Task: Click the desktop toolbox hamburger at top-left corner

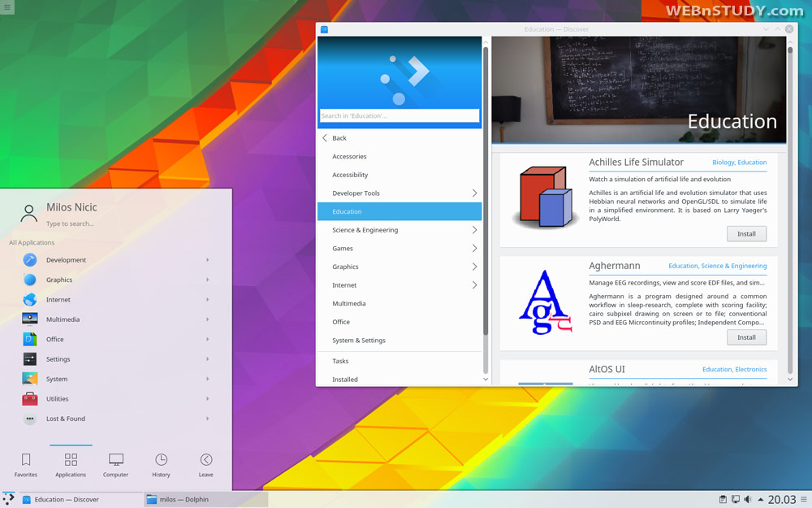Action: tap(6, 7)
